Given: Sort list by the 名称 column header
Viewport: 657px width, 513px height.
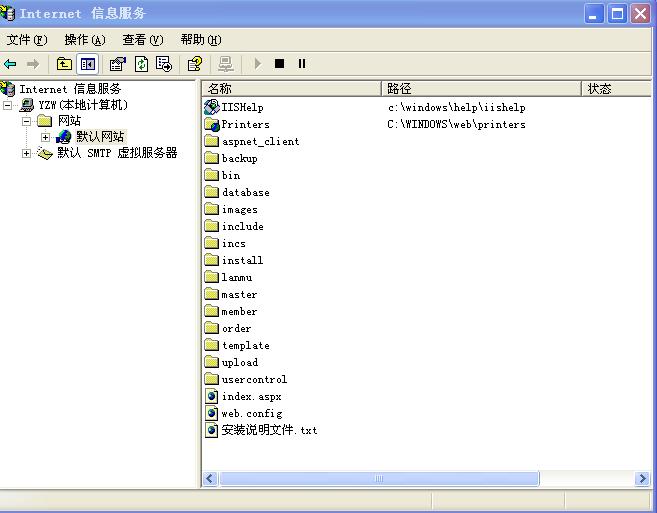Looking at the screenshot, I should pos(290,89).
